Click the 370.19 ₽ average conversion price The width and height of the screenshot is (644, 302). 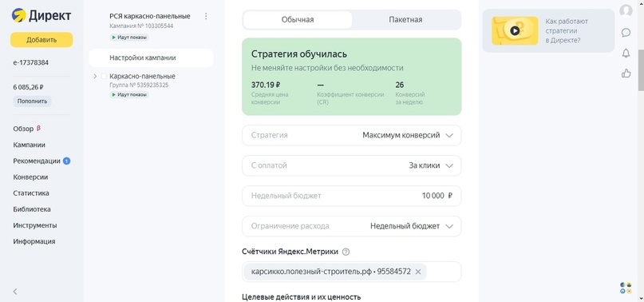point(266,85)
